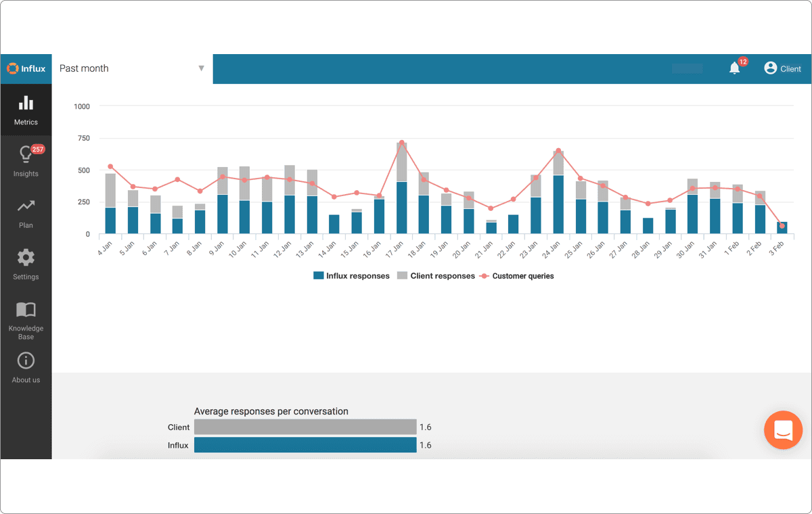This screenshot has width=812, height=514.
Task: Click the grey Client average responses bar
Action: tap(305, 427)
